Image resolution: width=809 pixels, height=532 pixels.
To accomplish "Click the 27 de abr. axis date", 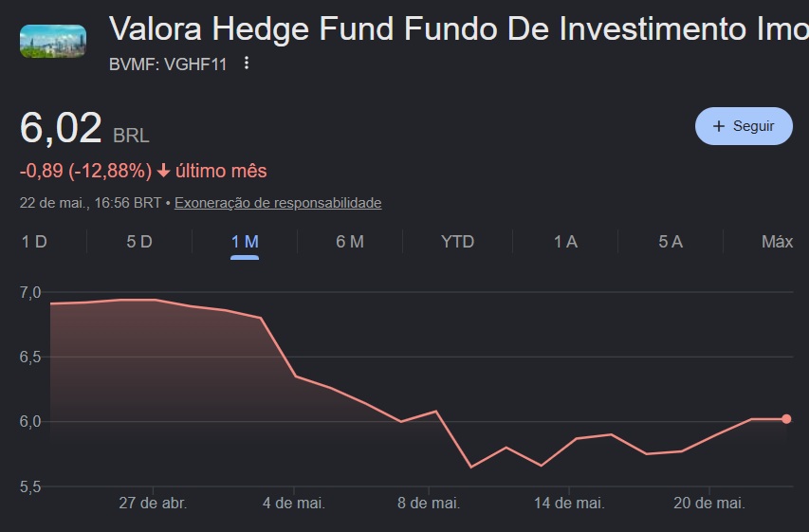I will pos(153,503).
